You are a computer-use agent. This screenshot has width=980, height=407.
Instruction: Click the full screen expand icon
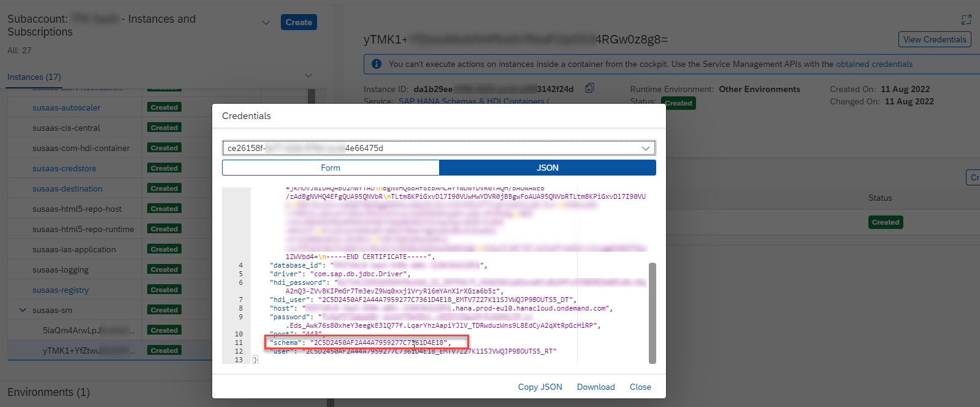(x=967, y=20)
